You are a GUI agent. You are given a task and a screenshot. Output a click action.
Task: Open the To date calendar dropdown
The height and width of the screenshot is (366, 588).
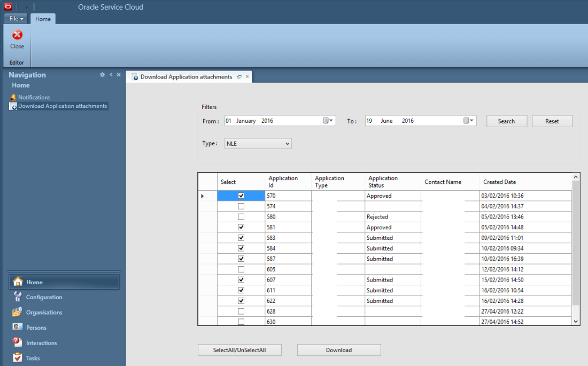coord(469,121)
